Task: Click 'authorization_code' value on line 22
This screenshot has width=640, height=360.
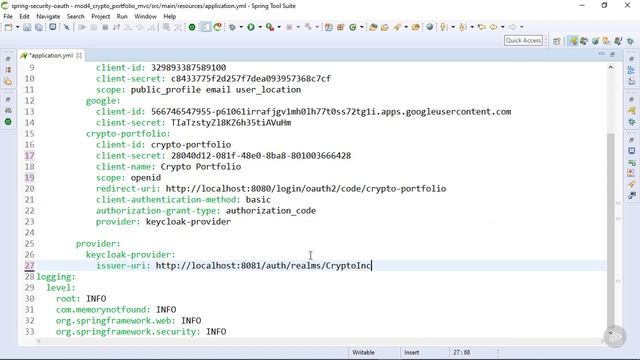Action: point(271,211)
